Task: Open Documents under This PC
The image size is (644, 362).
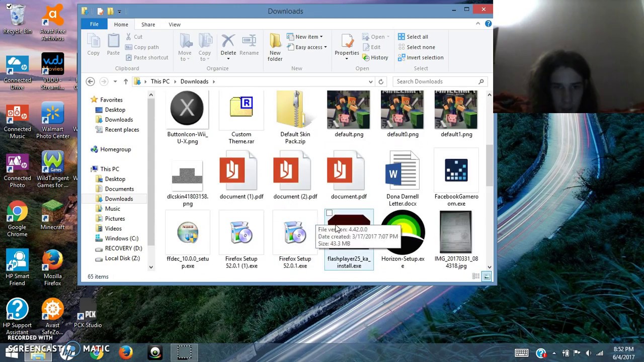Action: (119, 189)
